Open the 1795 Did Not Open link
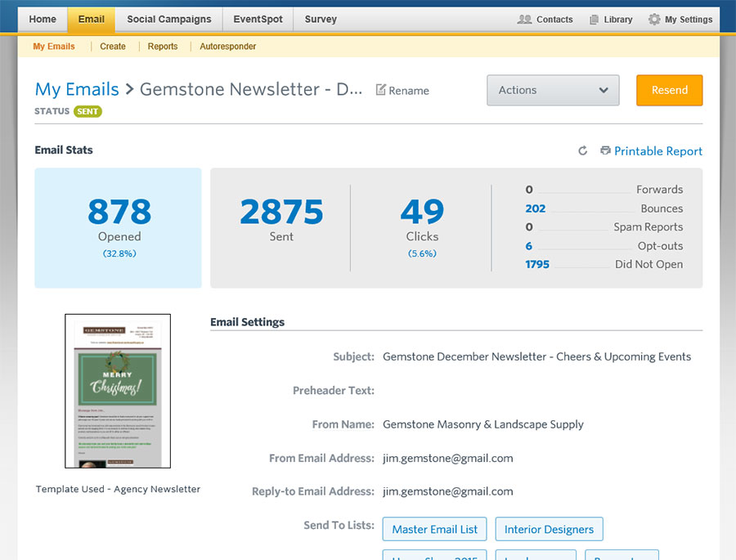This screenshot has height=560, width=736. (537, 264)
